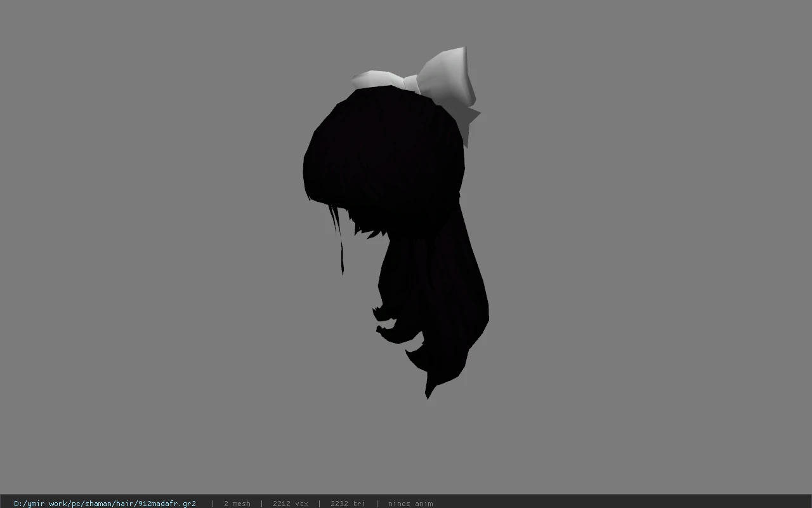Click the 'nincs anim' animation status

pos(410,504)
